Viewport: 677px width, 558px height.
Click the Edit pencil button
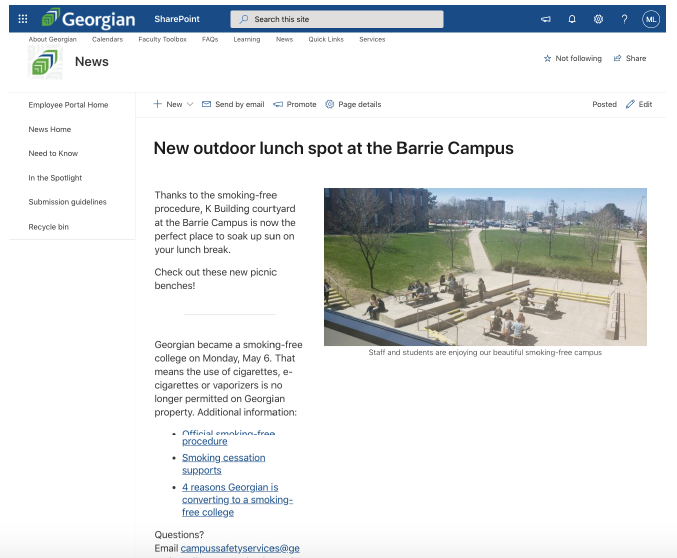(638, 104)
